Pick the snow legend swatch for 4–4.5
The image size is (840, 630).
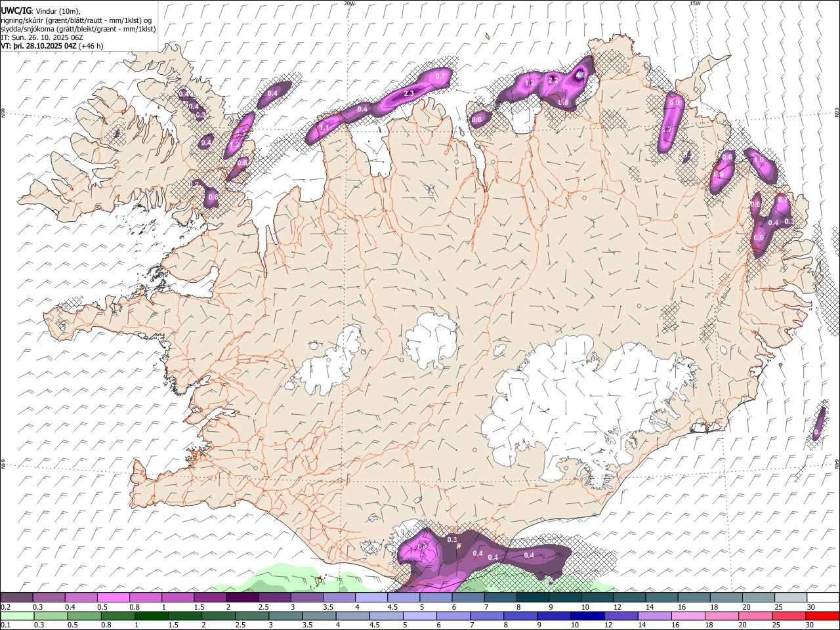click(x=371, y=598)
